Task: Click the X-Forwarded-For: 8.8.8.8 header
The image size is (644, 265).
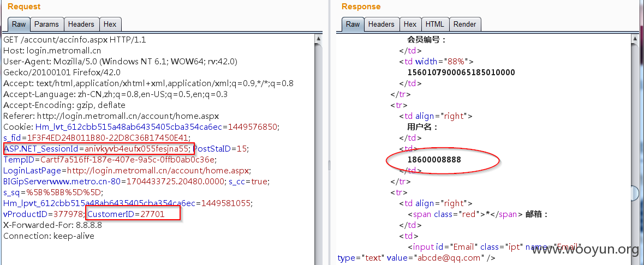Action: point(52,225)
